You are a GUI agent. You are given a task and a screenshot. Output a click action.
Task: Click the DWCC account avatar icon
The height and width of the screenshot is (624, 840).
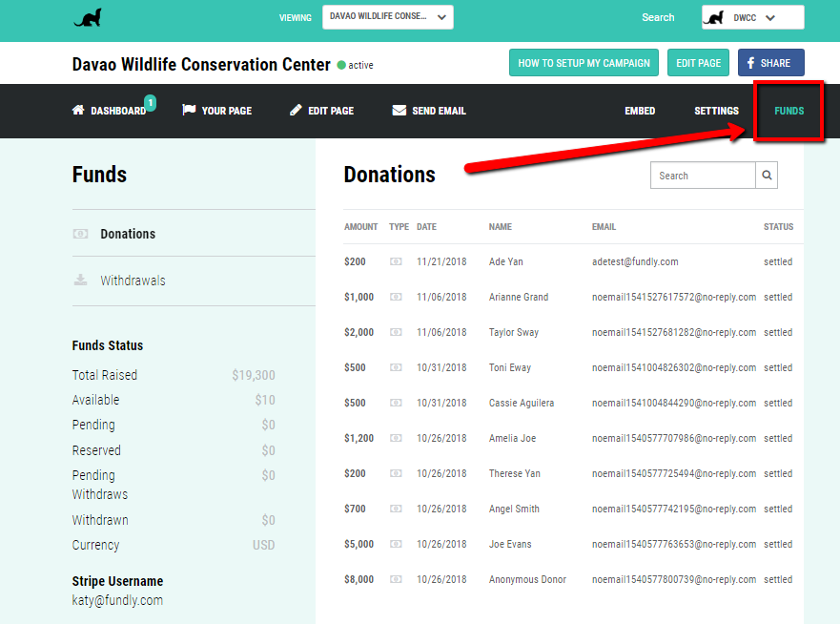[x=713, y=18]
